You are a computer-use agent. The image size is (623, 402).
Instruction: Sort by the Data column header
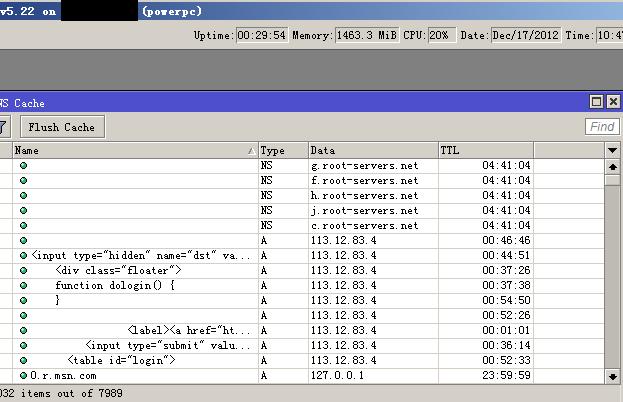[x=373, y=151]
